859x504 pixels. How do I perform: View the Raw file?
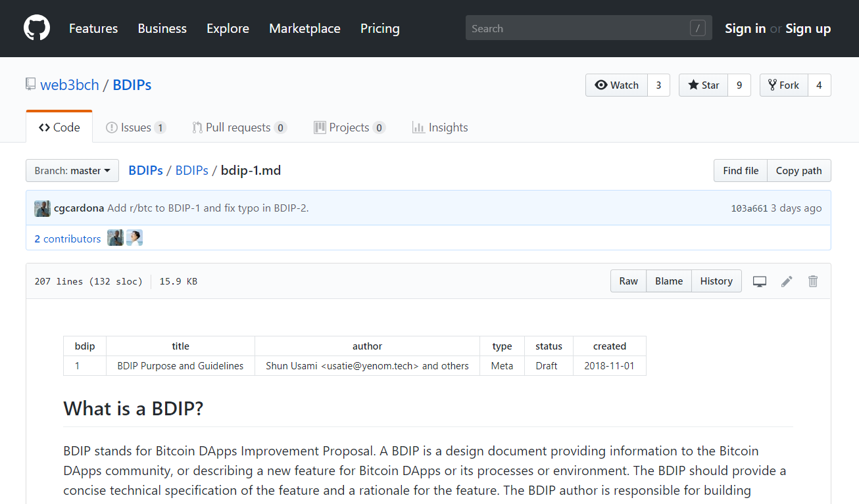(628, 281)
